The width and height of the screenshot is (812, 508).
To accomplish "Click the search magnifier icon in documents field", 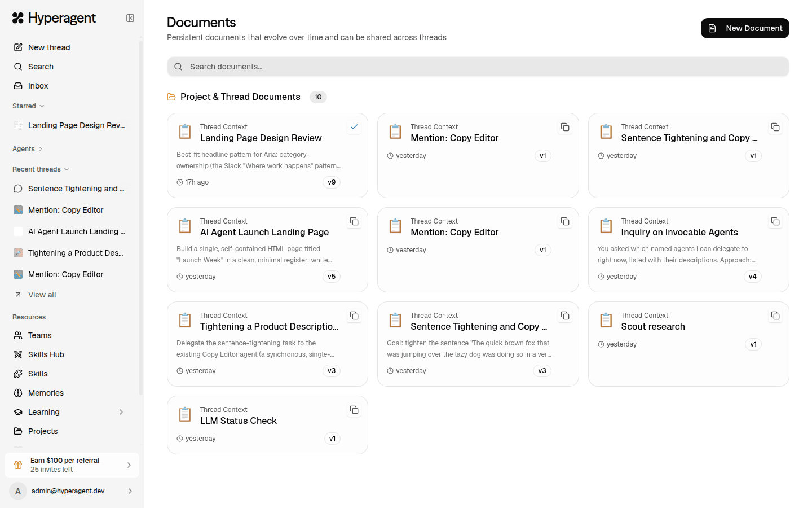I will tap(178, 67).
